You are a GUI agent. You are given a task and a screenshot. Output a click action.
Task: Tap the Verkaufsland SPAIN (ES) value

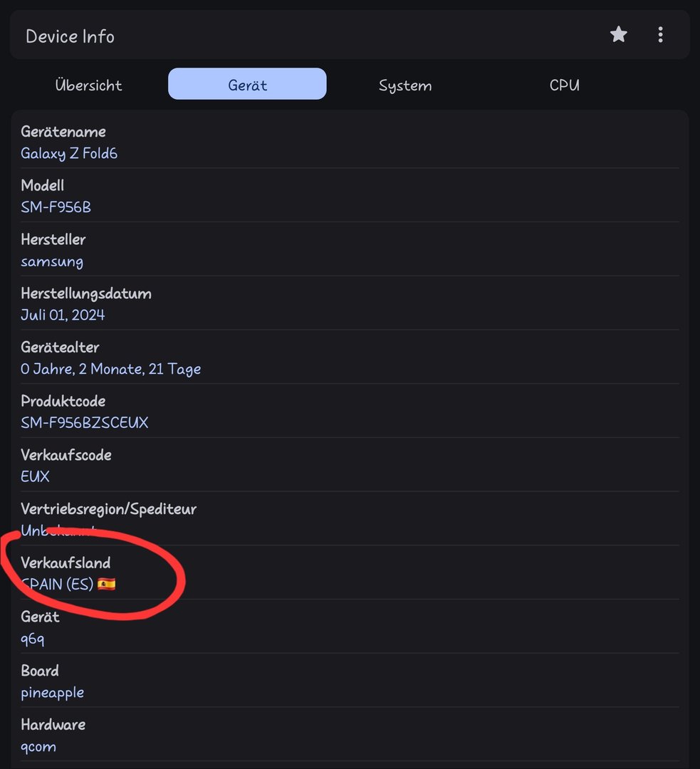pos(68,584)
